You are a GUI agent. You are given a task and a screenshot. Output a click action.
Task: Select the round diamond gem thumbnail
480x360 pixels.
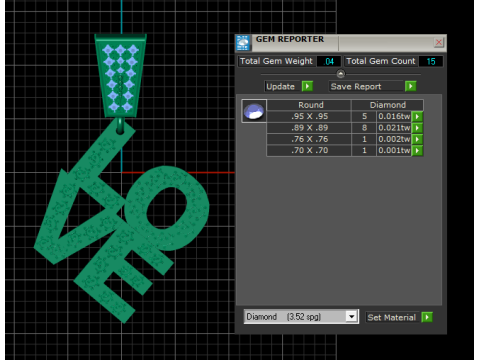254,111
